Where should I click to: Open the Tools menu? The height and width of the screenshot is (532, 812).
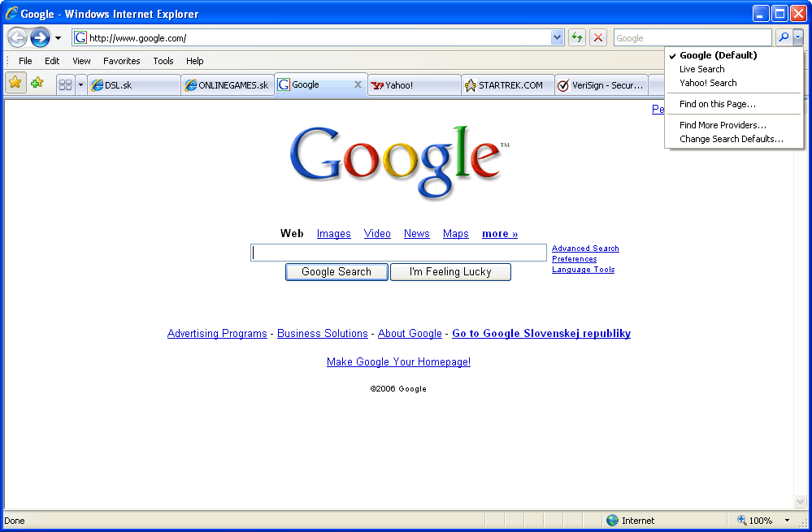pos(163,61)
